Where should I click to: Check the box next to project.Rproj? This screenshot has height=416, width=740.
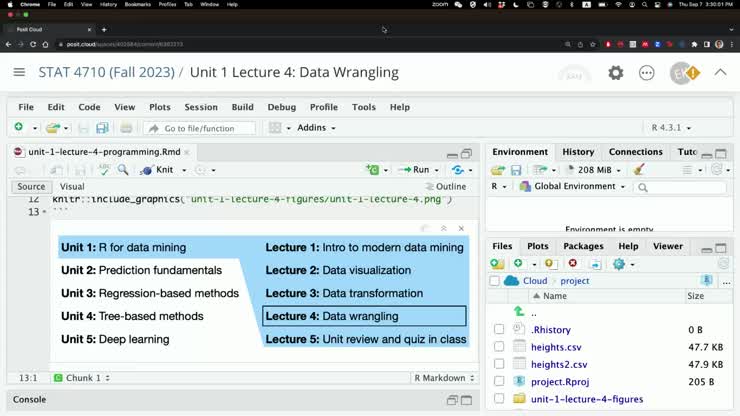499,381
